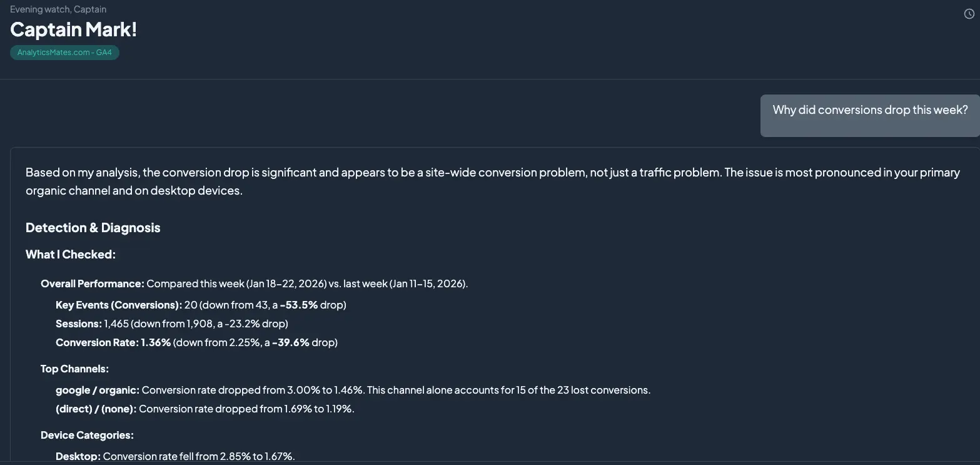Click the AnalyticsMates.com - GA4 property badge
The width and height of the screenshot is (980, 465).
coord(64,52)
